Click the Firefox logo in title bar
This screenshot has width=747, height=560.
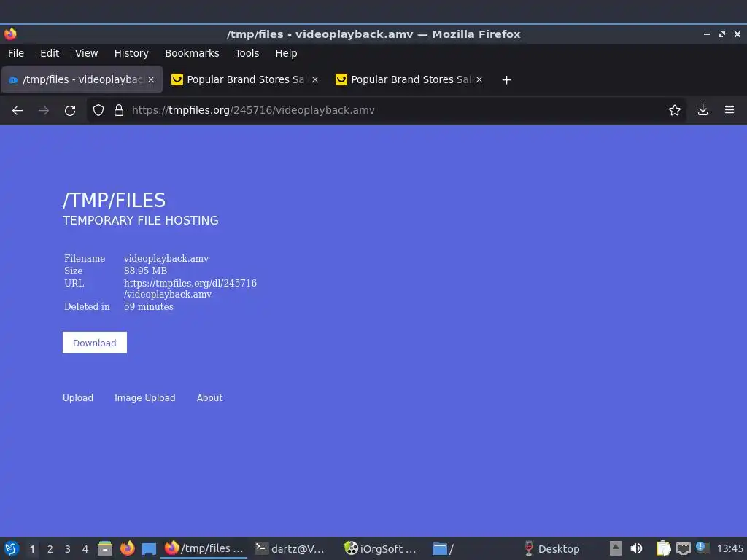(x=10, y=34)
